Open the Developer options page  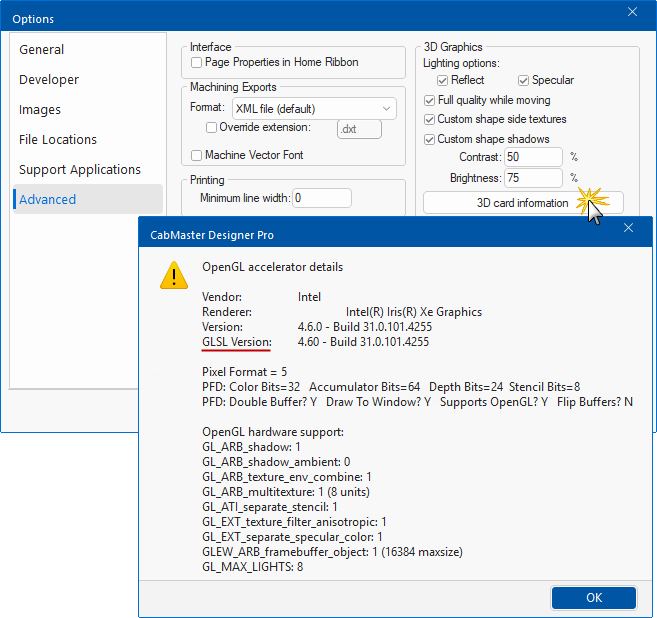point(49,79)
